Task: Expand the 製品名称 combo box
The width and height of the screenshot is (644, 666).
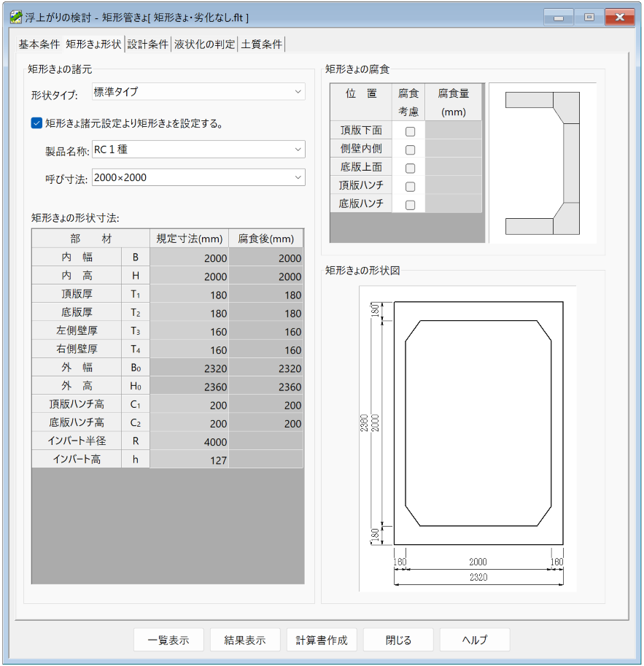Action: [x=198, y=150]
